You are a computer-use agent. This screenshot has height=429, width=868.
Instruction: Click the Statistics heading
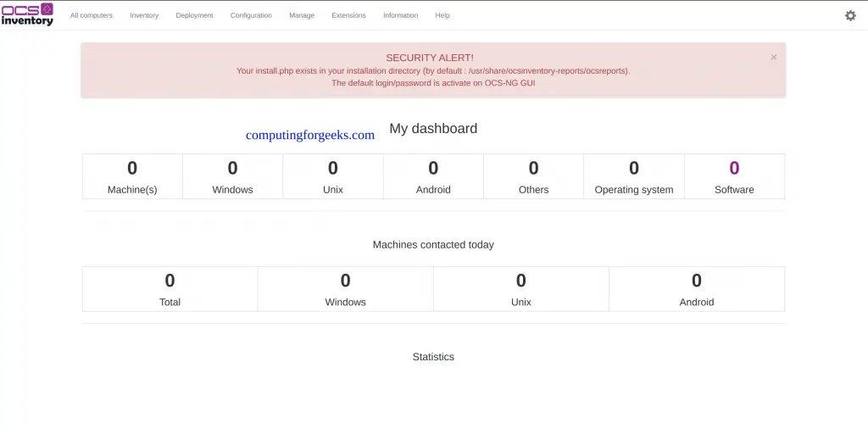coord(433,357)
